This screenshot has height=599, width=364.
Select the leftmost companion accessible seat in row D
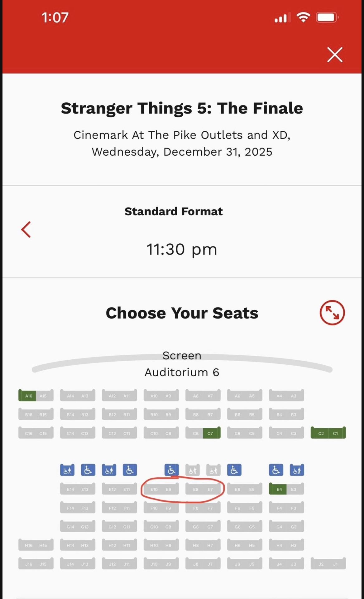[67, 470]
